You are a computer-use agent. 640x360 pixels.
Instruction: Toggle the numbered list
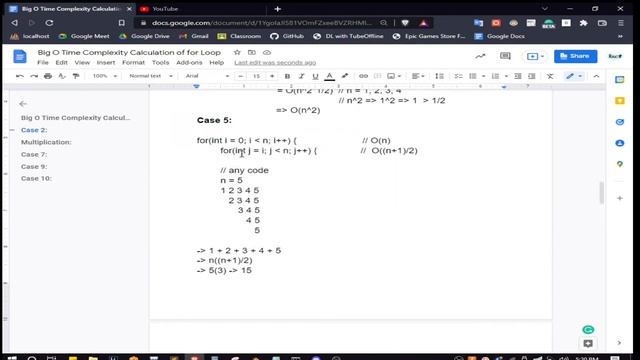[x=495, y=76]
